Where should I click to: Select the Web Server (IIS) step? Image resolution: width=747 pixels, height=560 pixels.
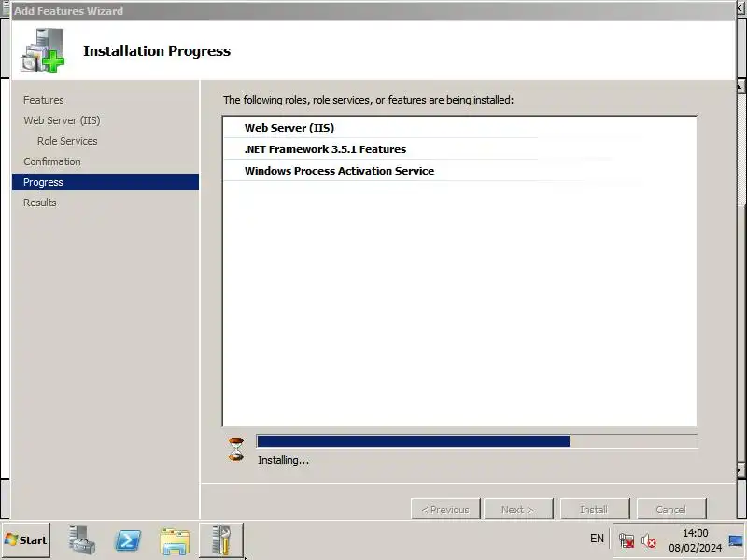[62, 120]
